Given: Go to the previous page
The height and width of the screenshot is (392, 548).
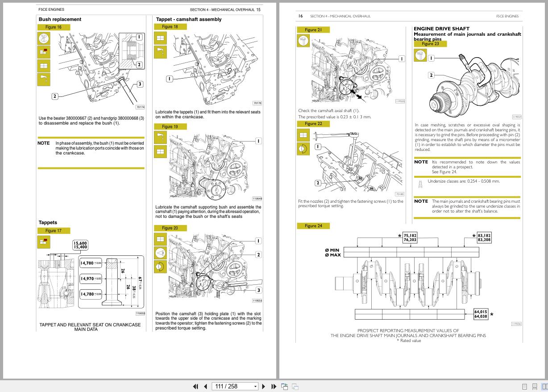Looking at the screenshot, I should pos(205,386).
